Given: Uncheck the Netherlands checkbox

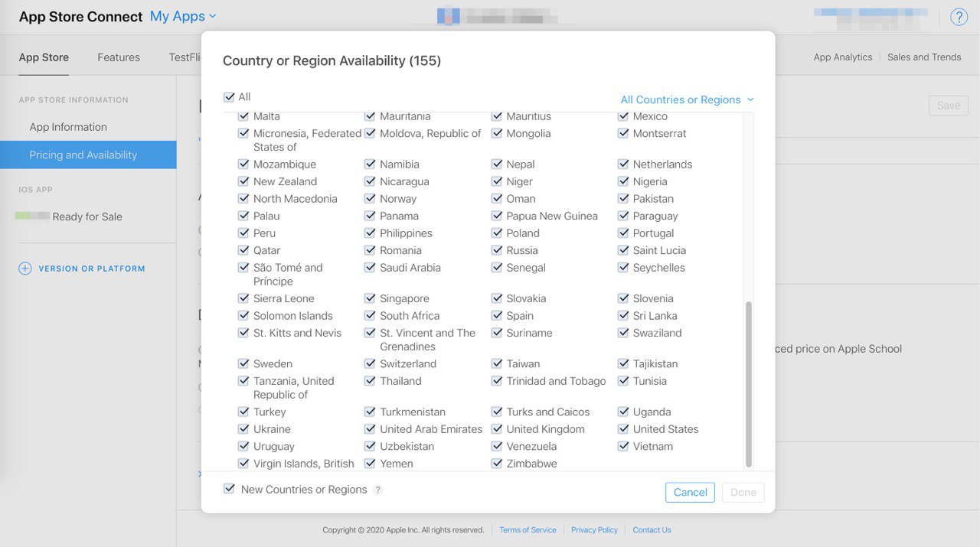Looking at the screenshot, I should [623, 164].
